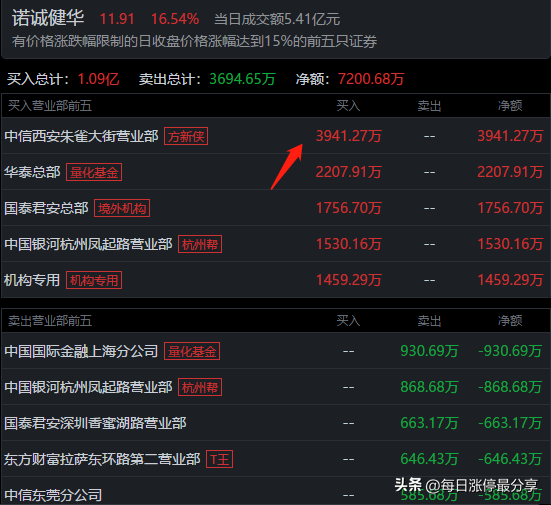Click the net amount 1756.70万 in 国泰君安总部 row
Image resolution: width=551 pixels, height=505 pixels.
point(510,208)
